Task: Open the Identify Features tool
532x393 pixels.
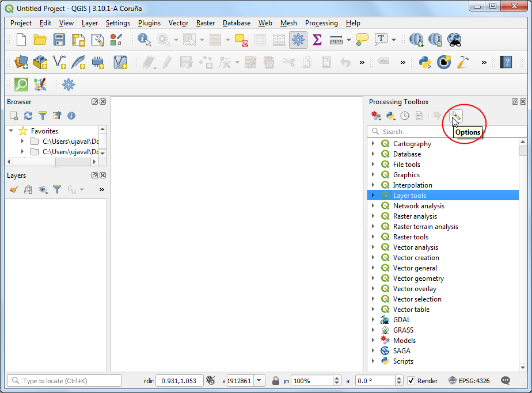Action: click(x=144, y=40)
